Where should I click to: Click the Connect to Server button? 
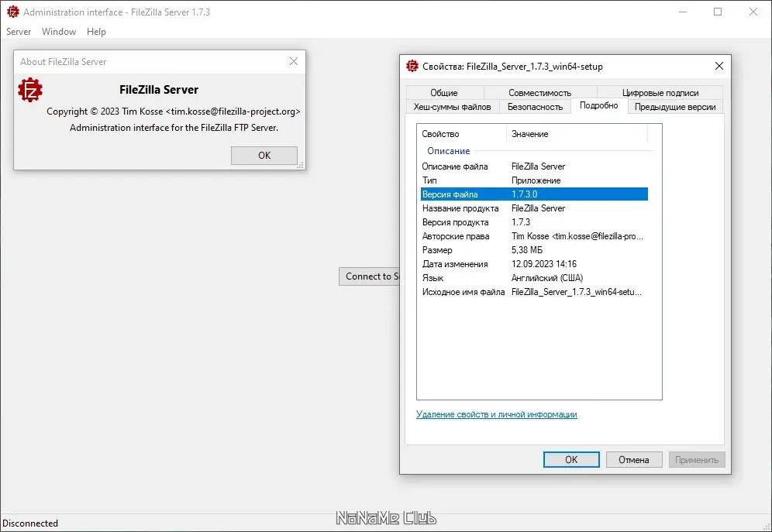[x=369, y=276]
